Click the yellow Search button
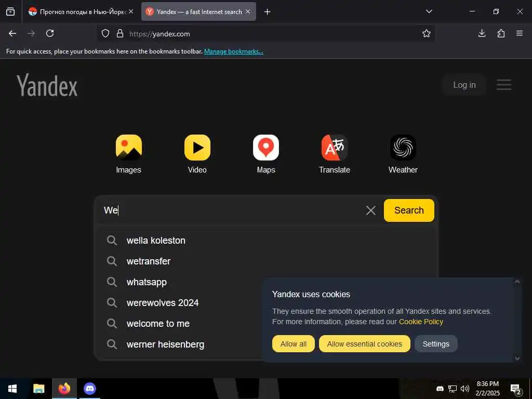The width and height of the screenshot is (532, 399). 409,210
